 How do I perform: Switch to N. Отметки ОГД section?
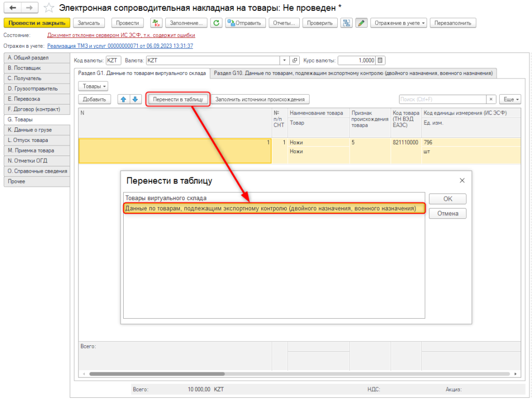point(37,161)
